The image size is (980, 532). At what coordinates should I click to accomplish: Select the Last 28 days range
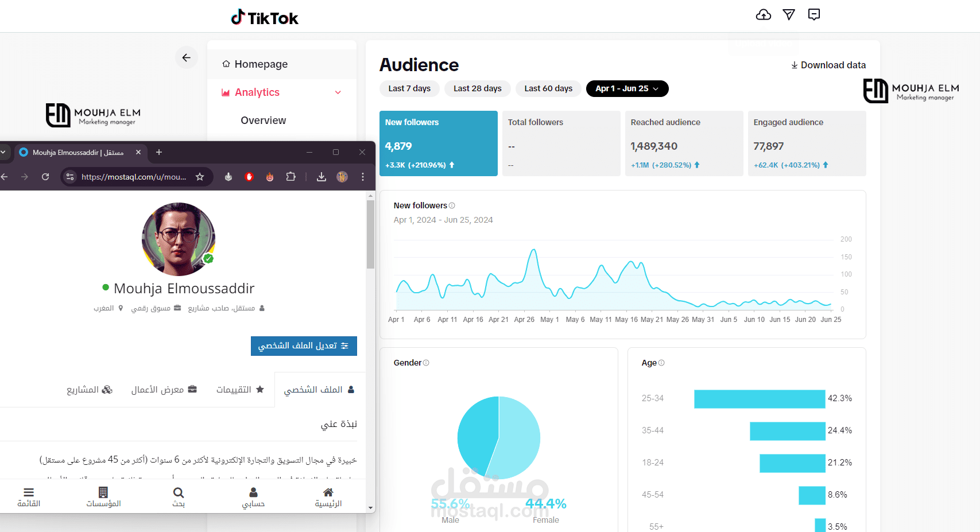pyautogui.click(x=478, y=88)
